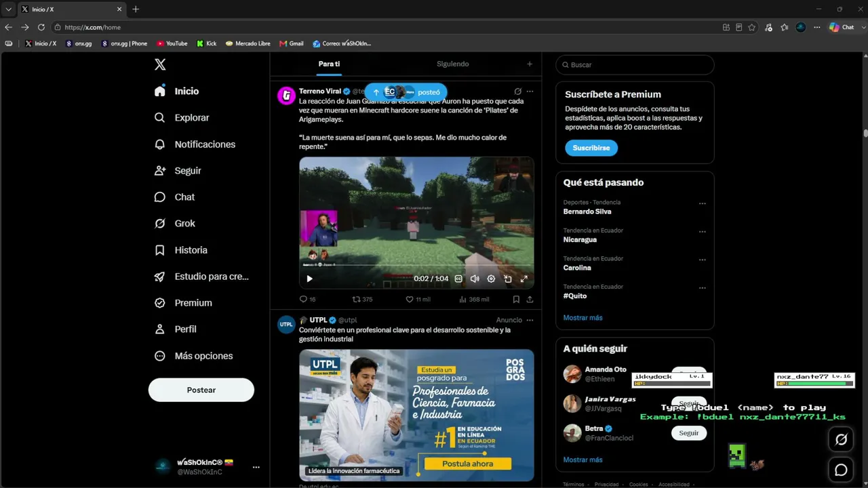
Task: Open options for Nicaragua trend
Action: tap(703, 231)
